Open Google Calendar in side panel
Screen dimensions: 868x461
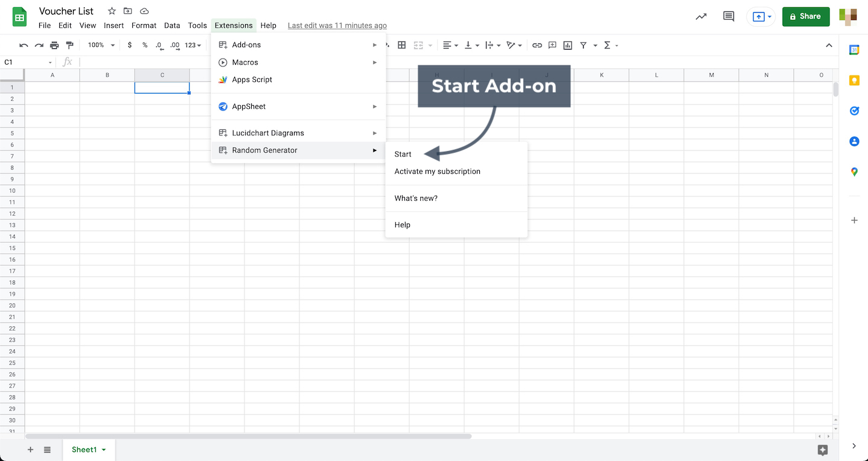854,50
